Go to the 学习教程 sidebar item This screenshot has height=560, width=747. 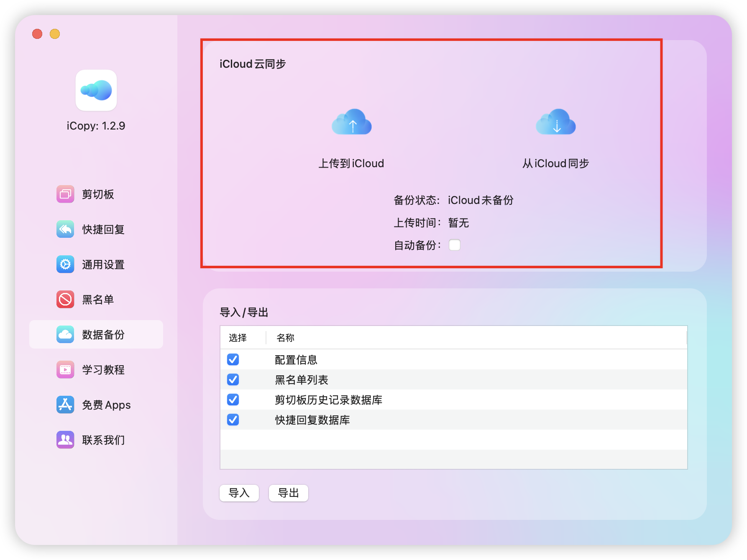pos(96,370)
